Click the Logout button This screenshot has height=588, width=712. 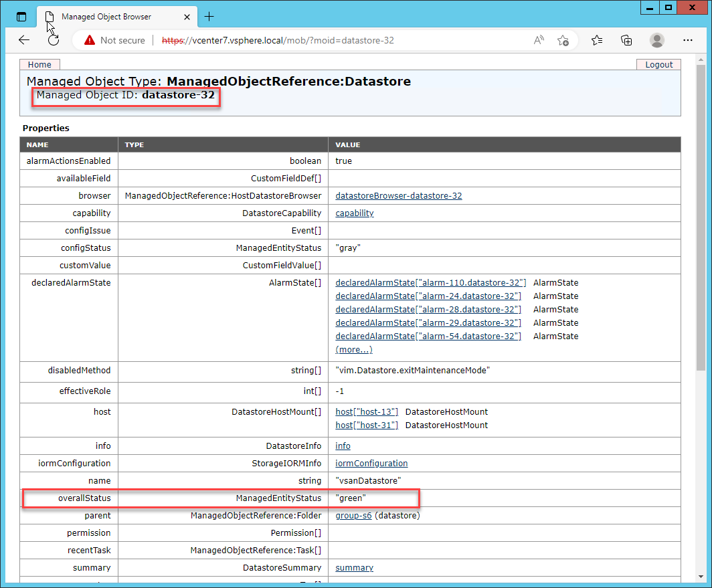(658, 65)
